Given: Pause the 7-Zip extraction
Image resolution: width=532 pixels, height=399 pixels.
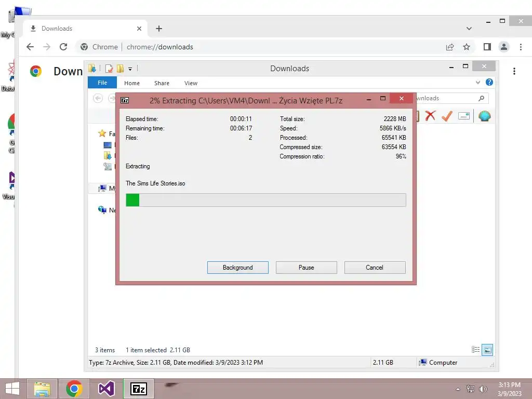Looking at the screenshot, I should 306,268.
